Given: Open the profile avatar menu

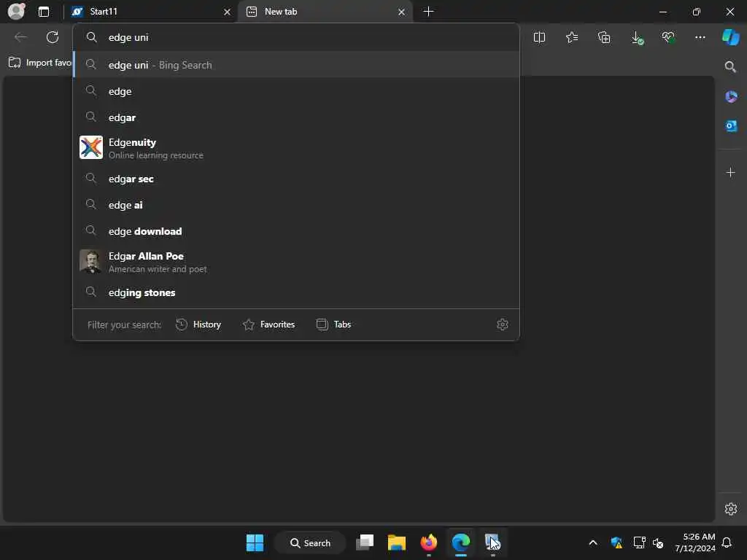Looking at the screenshot, I should coord(16,11).
